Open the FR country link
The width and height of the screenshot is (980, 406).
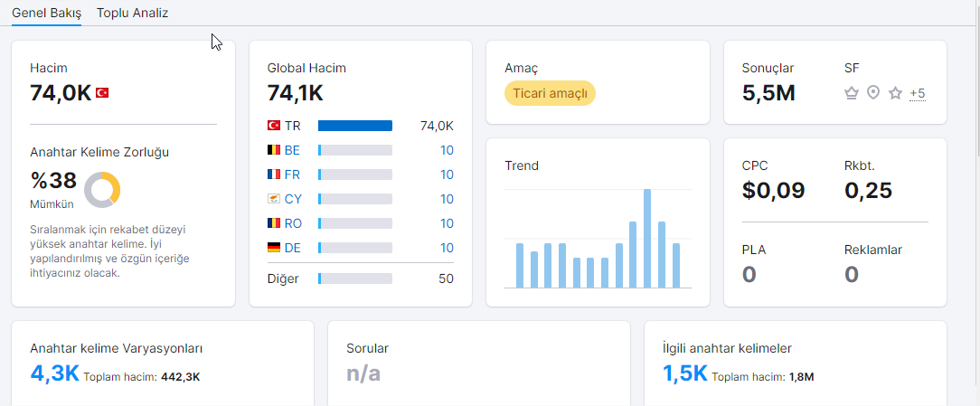(292, 175)
